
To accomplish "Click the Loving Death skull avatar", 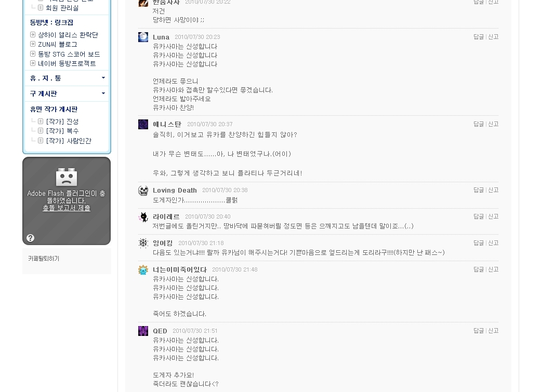I will (143, 191).
